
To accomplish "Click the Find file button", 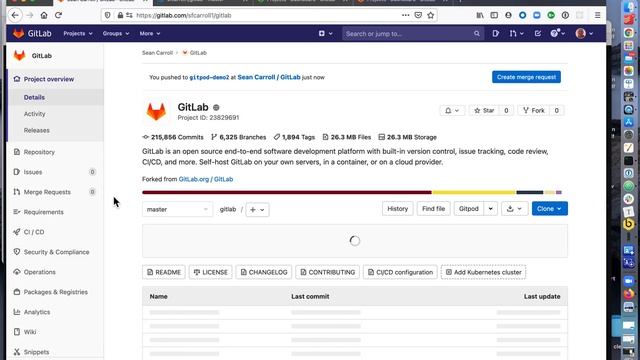I will 433,209.
